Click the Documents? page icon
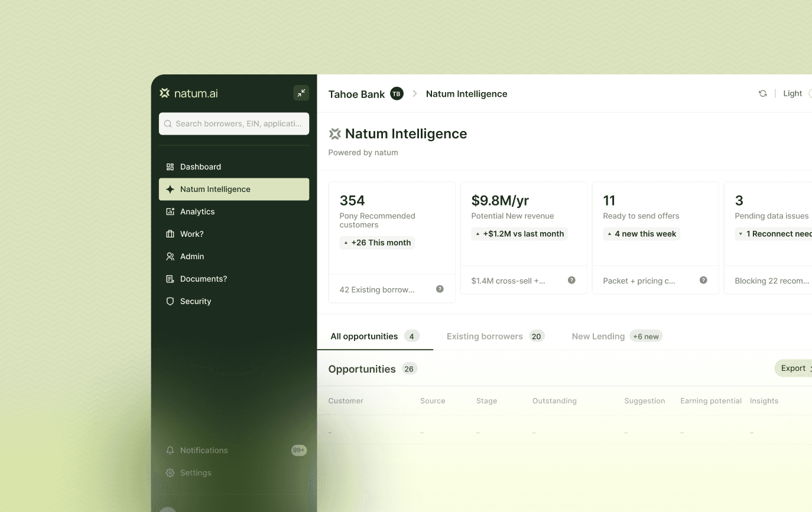The width and height of the screenshot is (812, 512). pos(170,279)
